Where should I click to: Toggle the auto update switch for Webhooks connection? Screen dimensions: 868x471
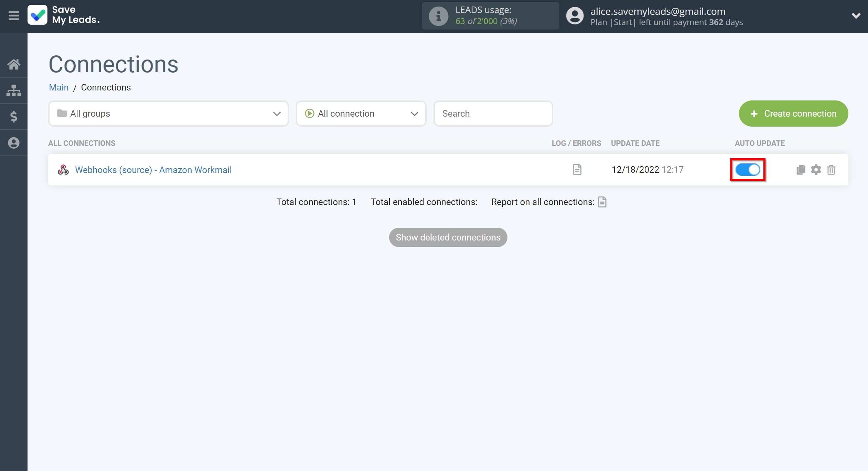point(748,169)
